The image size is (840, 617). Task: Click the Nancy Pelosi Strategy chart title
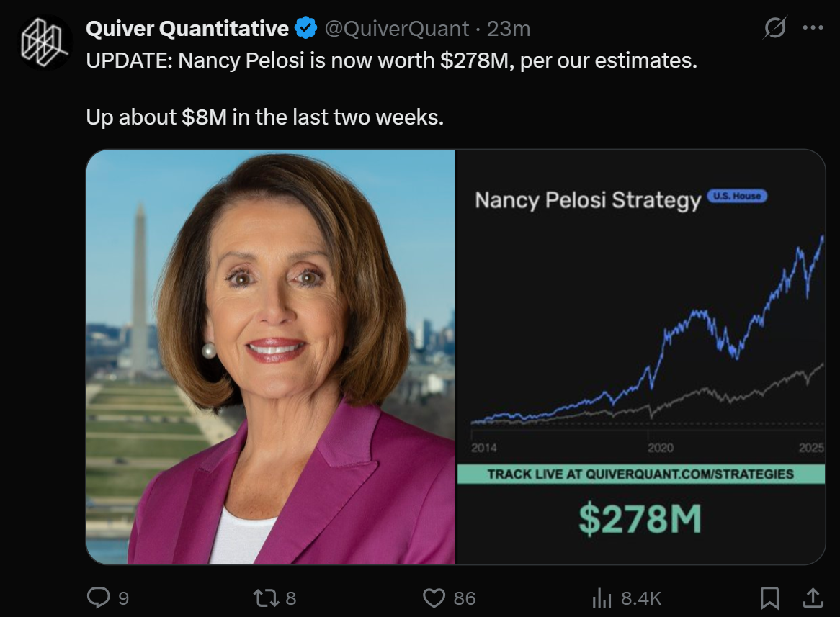click(588, 199)
